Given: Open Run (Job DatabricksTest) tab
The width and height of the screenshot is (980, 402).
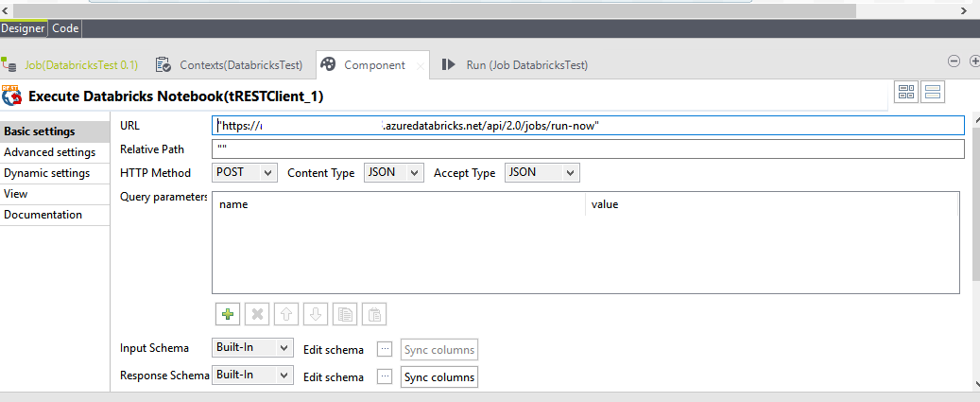Looking at the screenshot, I should (516, 65).
